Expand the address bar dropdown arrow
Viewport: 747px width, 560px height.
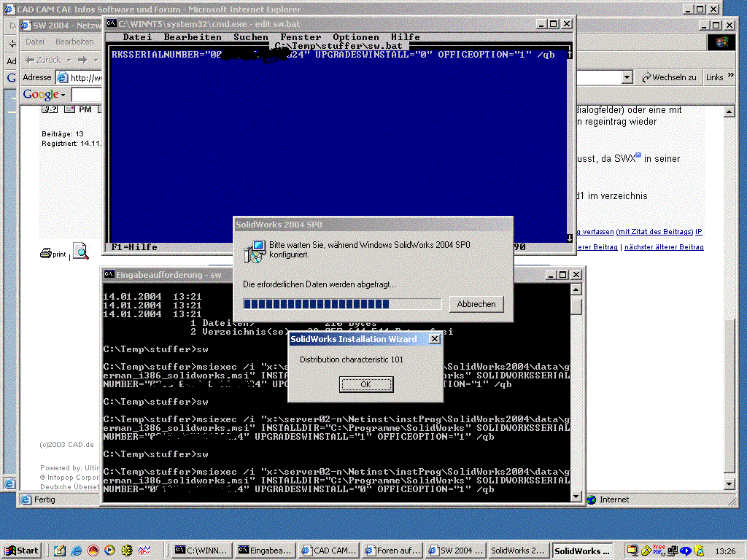(x=627, y=77)
